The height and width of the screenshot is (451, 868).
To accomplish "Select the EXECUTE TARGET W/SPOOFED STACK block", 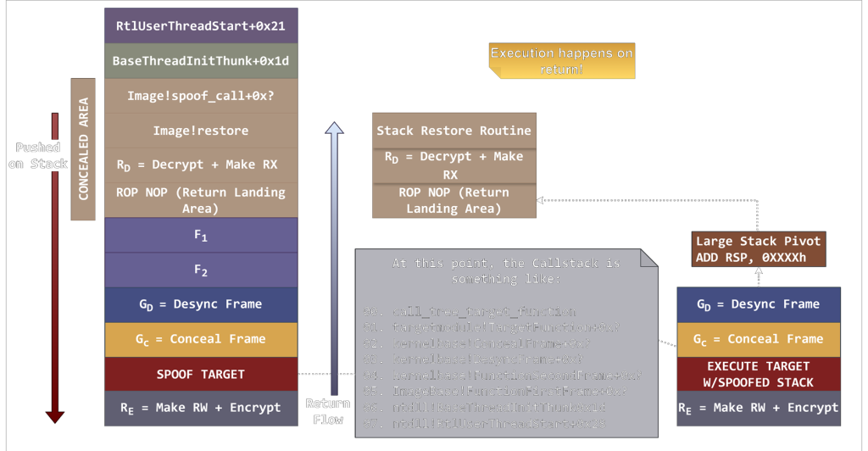I will coord(758,374).
